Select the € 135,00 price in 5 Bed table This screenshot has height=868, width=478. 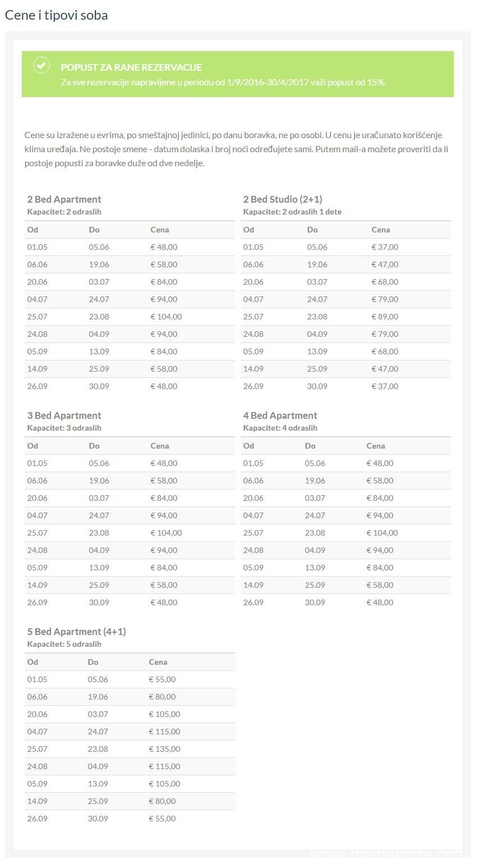(164, 749)
